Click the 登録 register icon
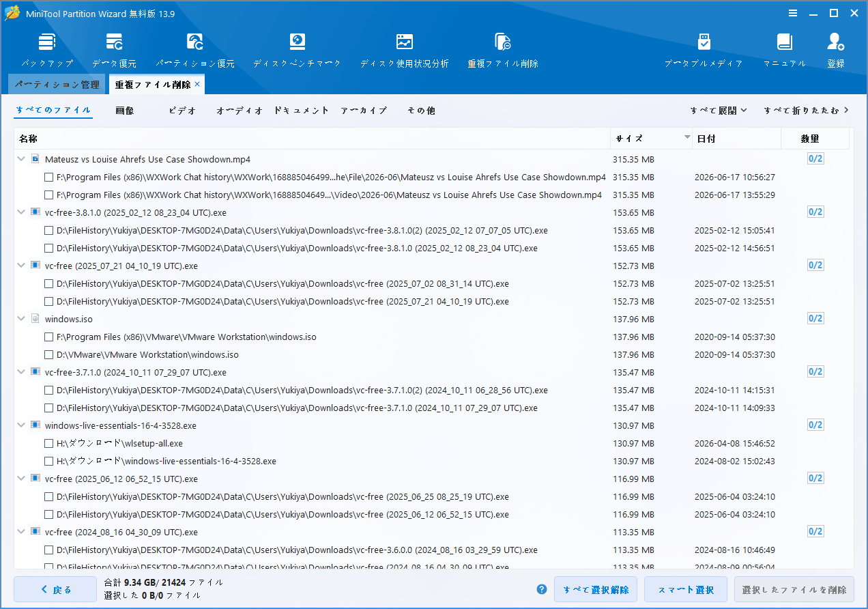 click(x=836, y=51)
